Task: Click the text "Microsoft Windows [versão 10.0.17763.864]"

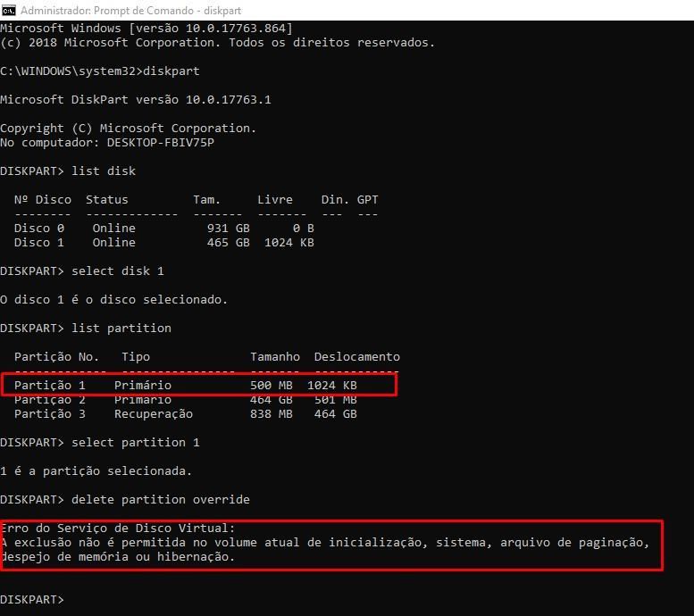Action: 146,29
